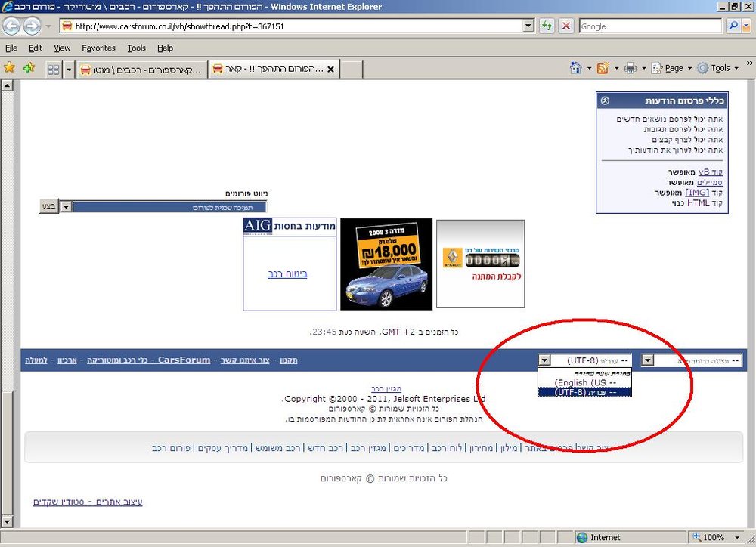
Task: Open the smilies link in posting rules
Action: click(709, 182)
